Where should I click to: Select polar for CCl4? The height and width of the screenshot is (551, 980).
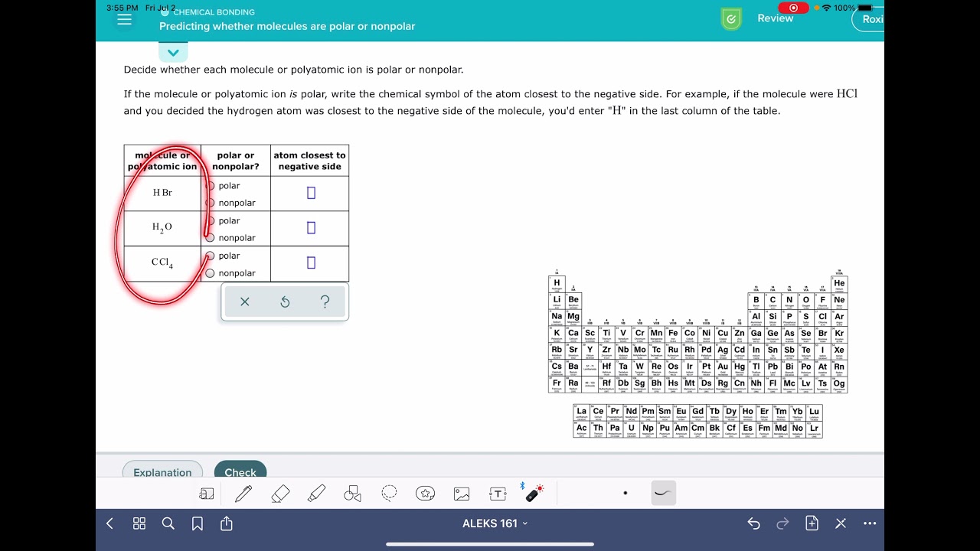click(211, 256)
